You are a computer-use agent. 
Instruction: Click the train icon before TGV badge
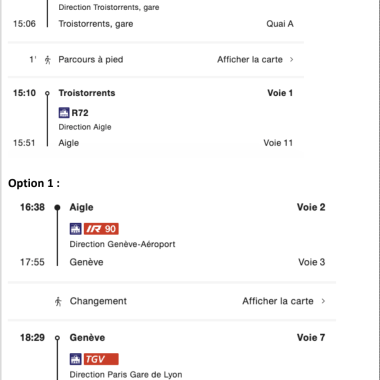[x=76, y=359]
